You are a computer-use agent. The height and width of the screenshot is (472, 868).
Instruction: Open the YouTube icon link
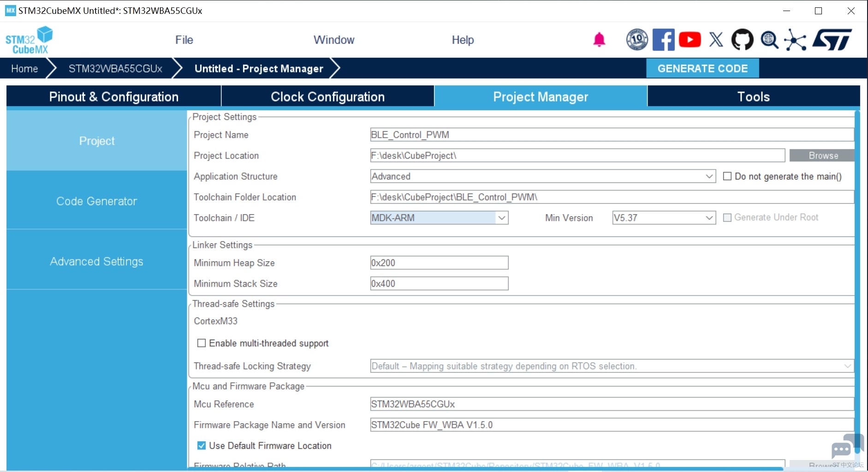point(690,40)
